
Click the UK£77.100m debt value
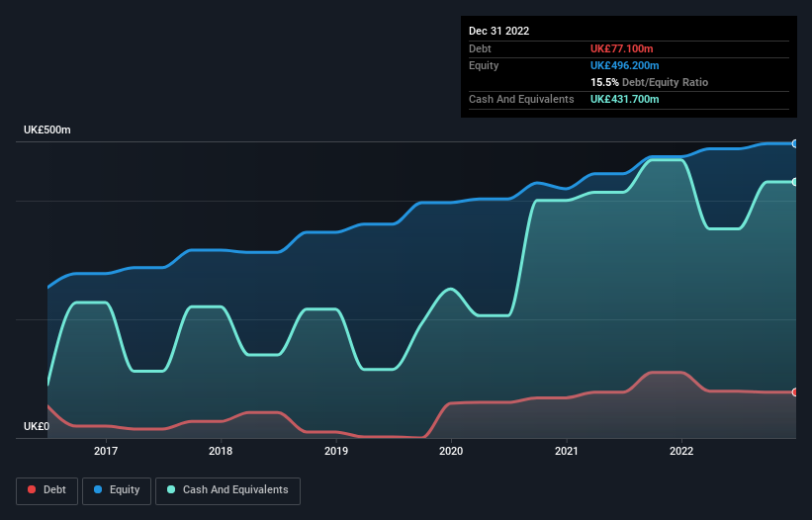[621, 48]
